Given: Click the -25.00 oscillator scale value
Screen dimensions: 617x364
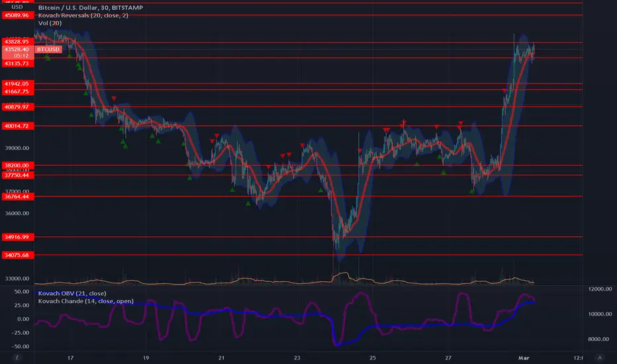Looking at the screenshot, I should (x=20, y=333).
